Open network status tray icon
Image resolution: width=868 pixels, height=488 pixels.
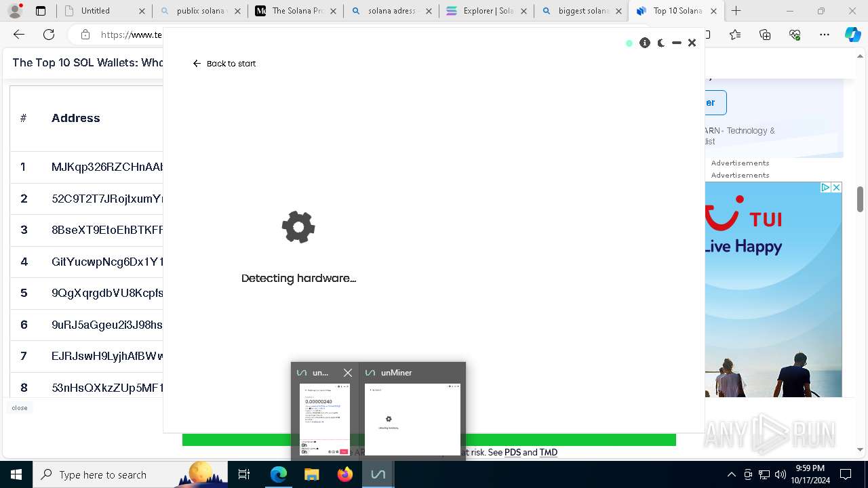[x=764, y=474]
